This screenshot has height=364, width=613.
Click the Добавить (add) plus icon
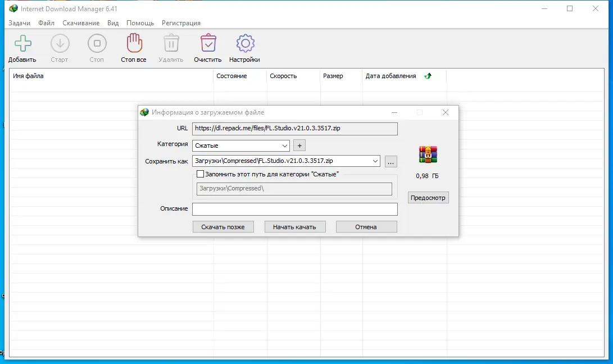22,43
